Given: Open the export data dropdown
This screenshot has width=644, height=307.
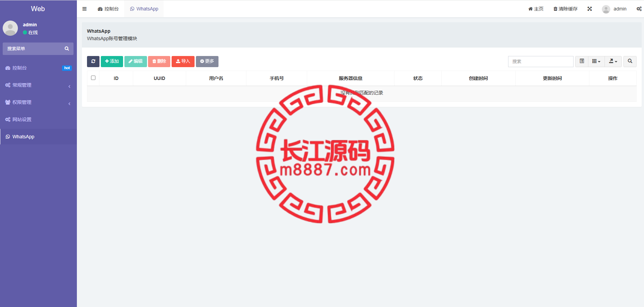Looking at the screenshot, I should point(613,61).
